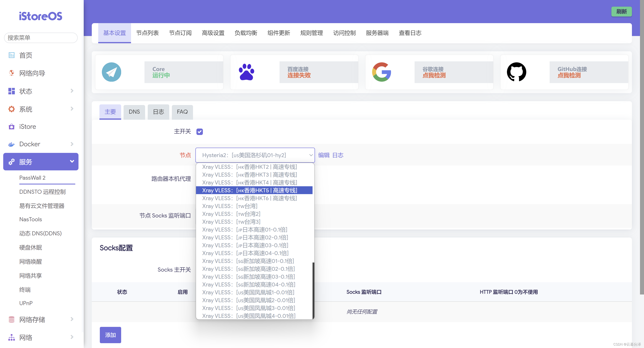The image size is (644, 348).
Task: Expand the 状态 sidebar menu chevron
Action: click(72, 91)
